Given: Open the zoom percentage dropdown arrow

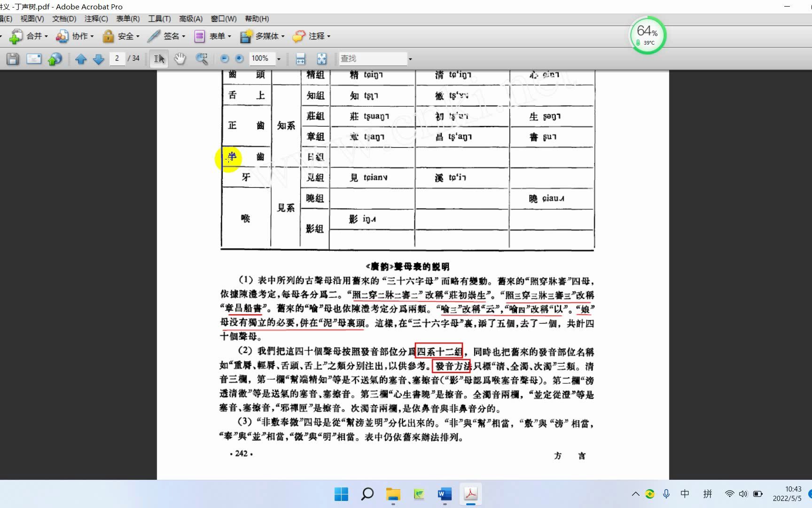Looking at the screenshot, I should (x=279, y=59).
